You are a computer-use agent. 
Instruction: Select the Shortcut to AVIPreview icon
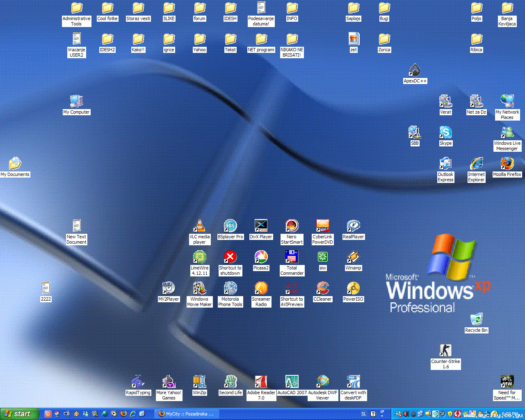(292, 289)
